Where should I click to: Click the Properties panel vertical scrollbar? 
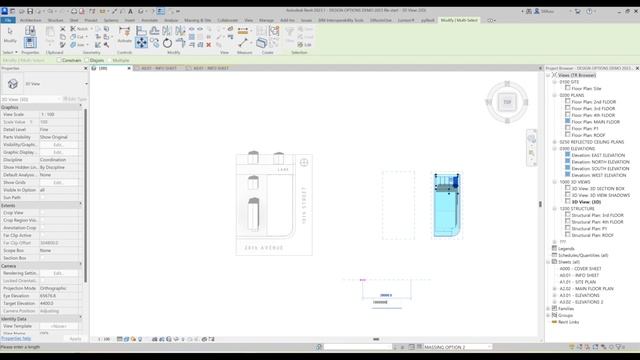pyautogui.click(x=85, y=196)
